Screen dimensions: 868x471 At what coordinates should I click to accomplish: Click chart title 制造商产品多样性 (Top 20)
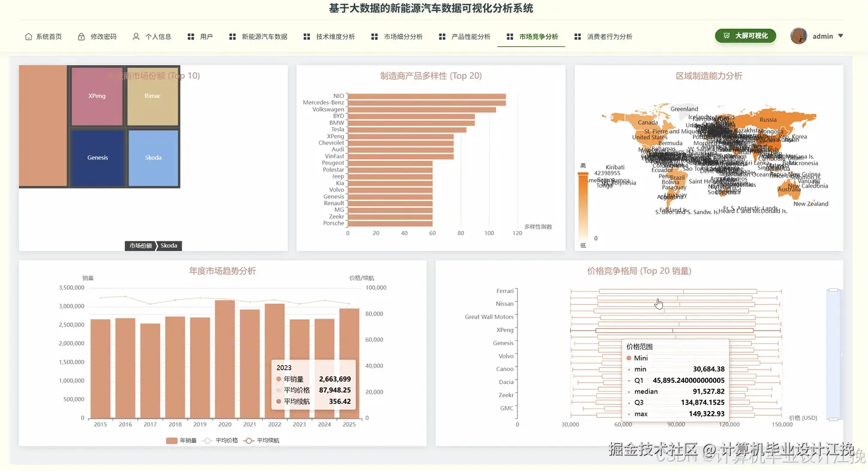(431, 76)
